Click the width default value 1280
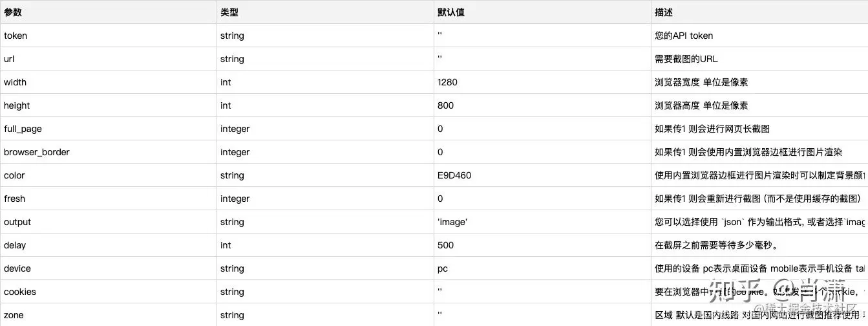Viewport: 868px width, 326px height. [x=448, y=82]
